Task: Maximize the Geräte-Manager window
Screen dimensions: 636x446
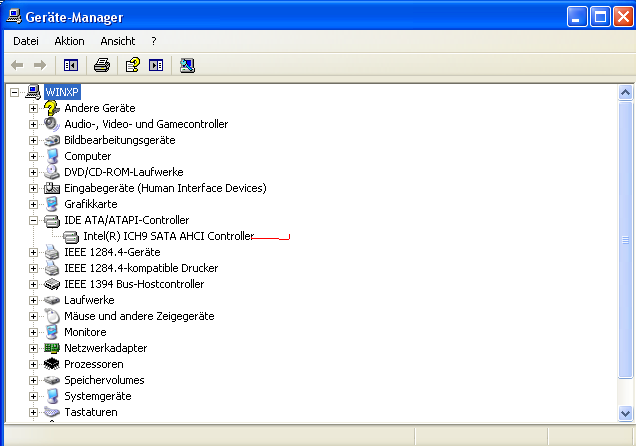Action: point(600,17)
